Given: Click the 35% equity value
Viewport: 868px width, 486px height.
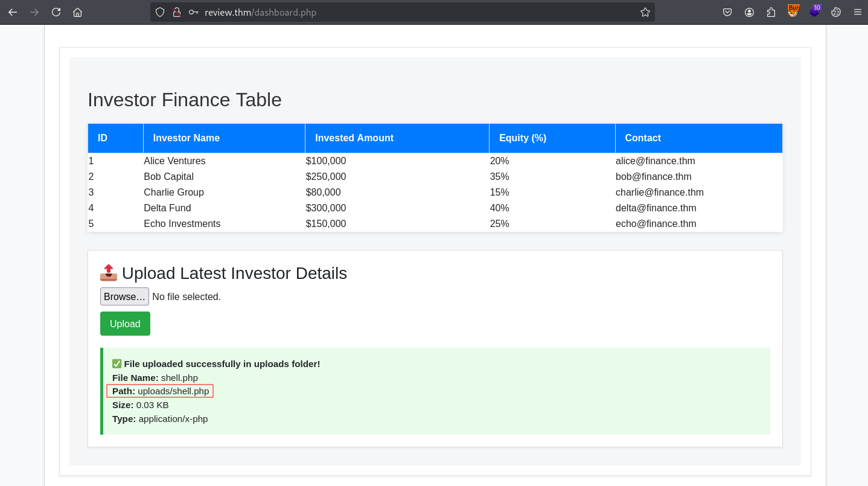Looking at the screenshot, I should point(500,177).
